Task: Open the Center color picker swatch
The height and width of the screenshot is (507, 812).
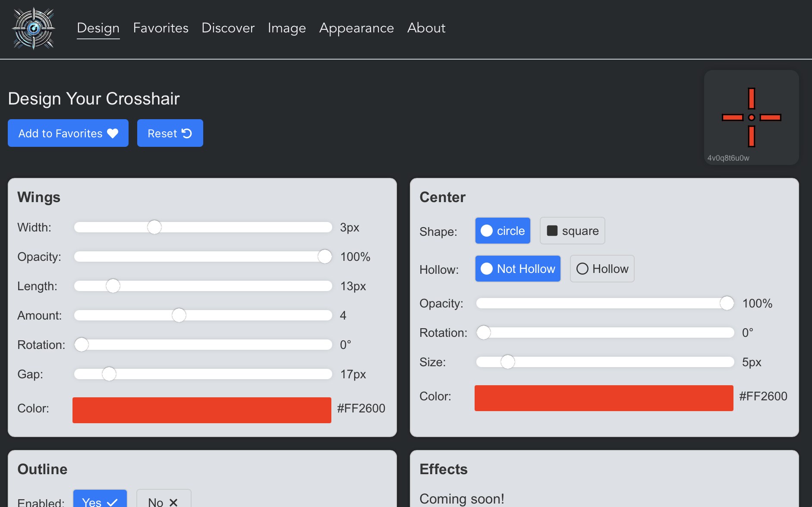Action: 604,398
